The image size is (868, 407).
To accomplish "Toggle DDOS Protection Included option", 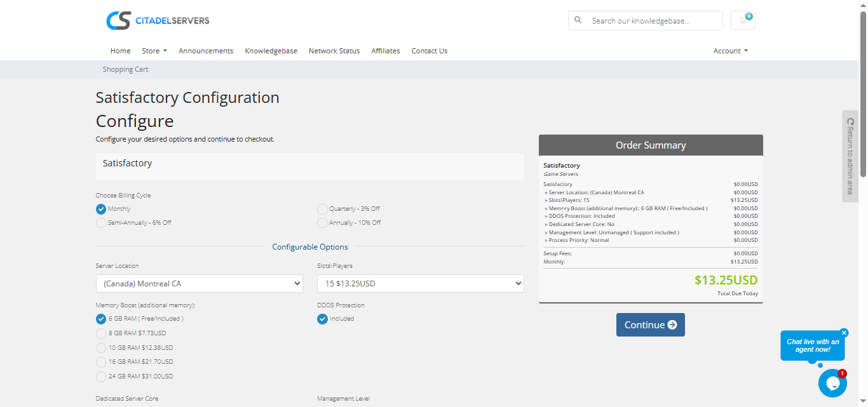I will coord(323,319).
